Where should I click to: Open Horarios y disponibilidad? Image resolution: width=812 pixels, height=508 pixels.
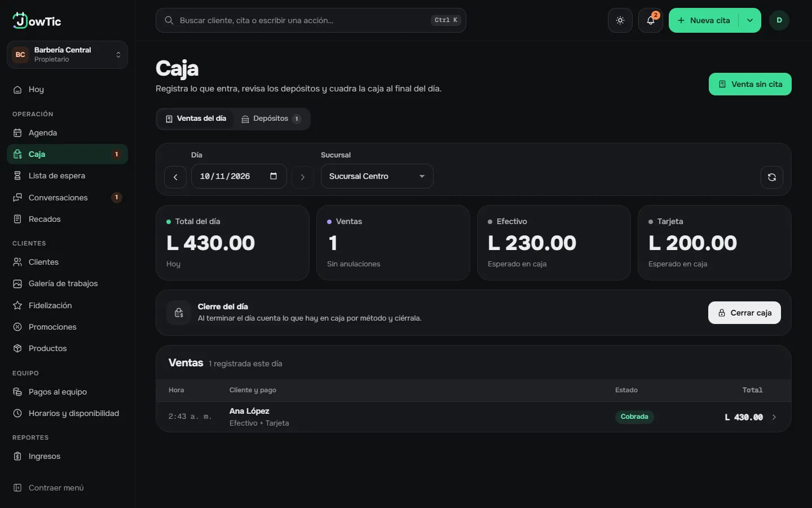coord(67,413)
